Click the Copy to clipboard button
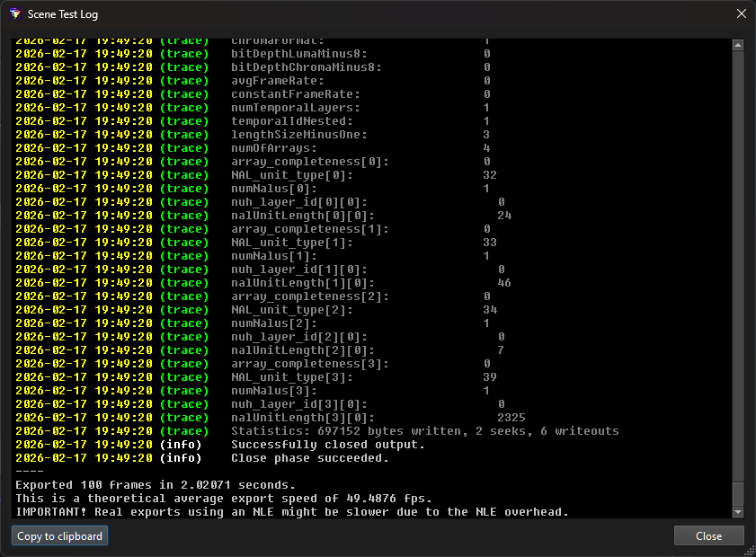Image resolution: width=756 pixels, height=557 pixels. coord(60,535)
